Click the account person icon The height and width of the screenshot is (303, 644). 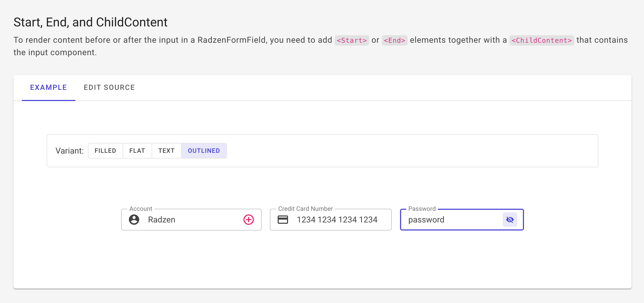134,220
